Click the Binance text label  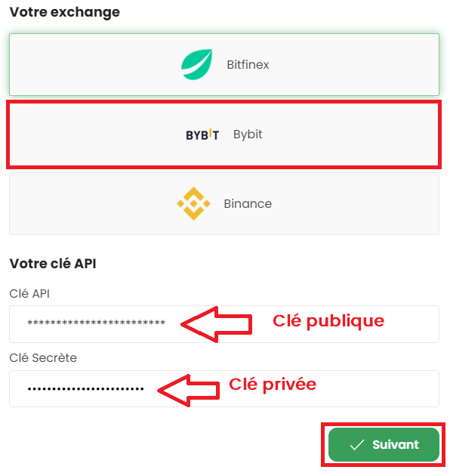pyautogui.click(x=248, y=204)
